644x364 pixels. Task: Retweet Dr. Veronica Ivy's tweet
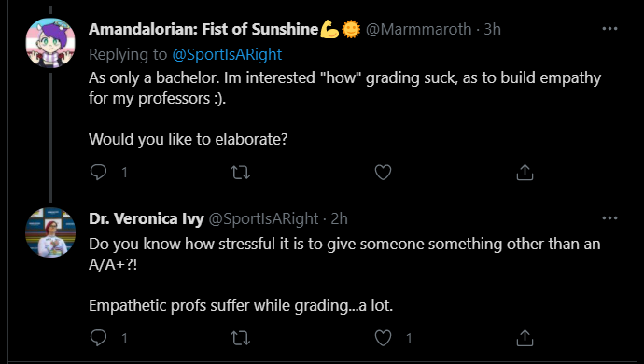[x=240, y=338]
